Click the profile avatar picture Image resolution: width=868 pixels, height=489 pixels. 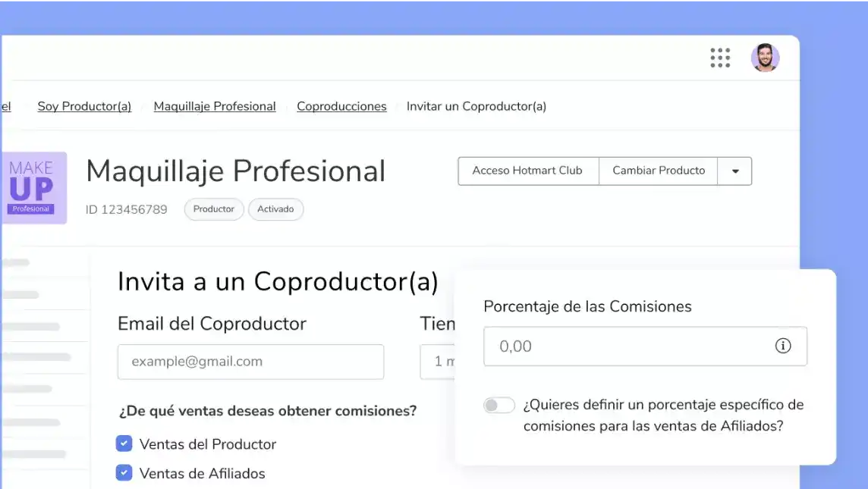click(x=766, y=58)
